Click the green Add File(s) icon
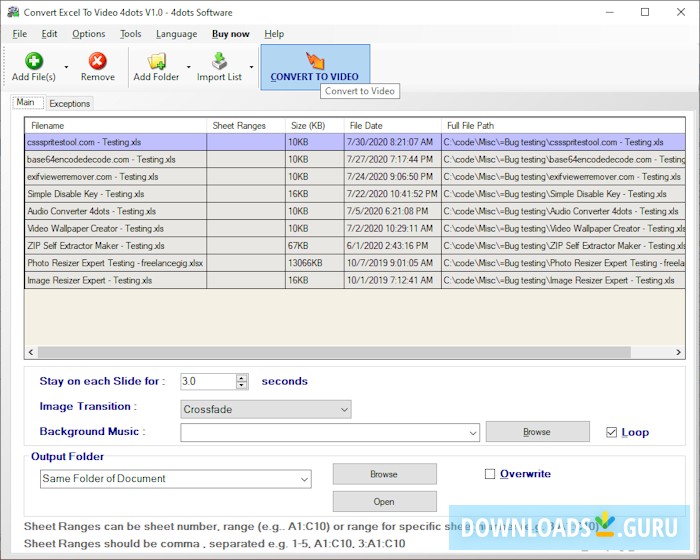700x560 pixels. click(34, 61)
